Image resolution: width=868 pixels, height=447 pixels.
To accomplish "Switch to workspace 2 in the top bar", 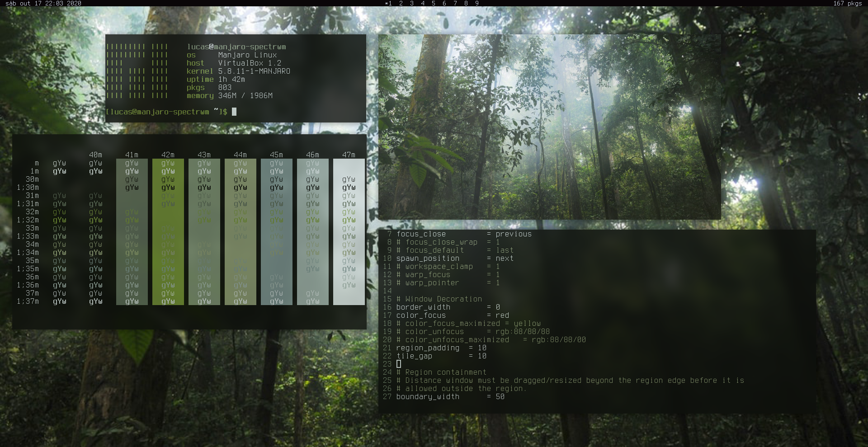I will (401, 3).
